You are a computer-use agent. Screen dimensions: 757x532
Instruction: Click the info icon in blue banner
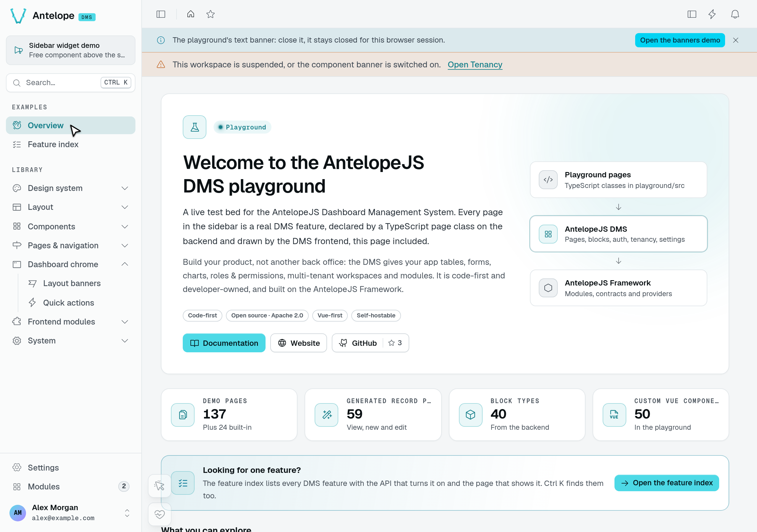[161, 40]
